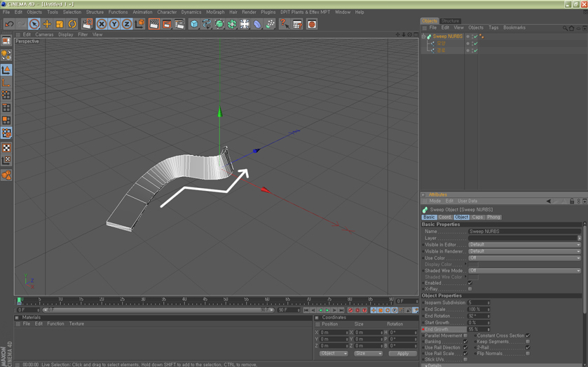Image resolution: width=588 pixels, height=367 pixels.
Task: Enable Keep Segments checkbox
Action: tap(528, 342)
